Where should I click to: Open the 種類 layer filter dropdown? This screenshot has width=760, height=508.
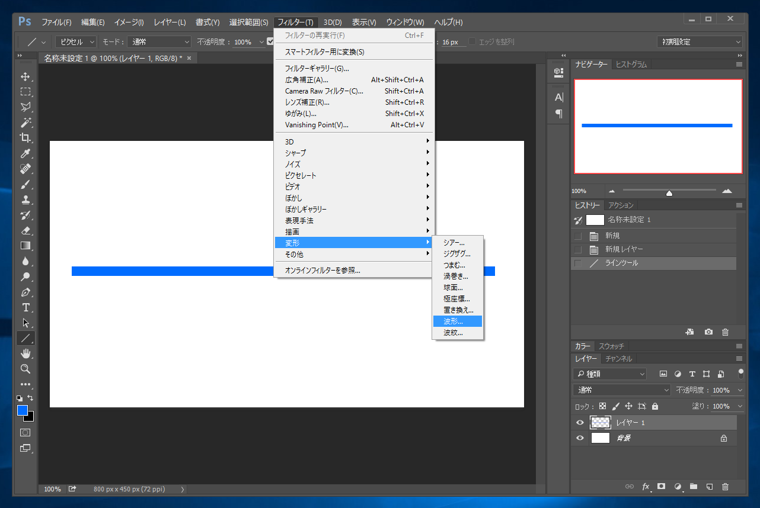(x=611, y=374)
